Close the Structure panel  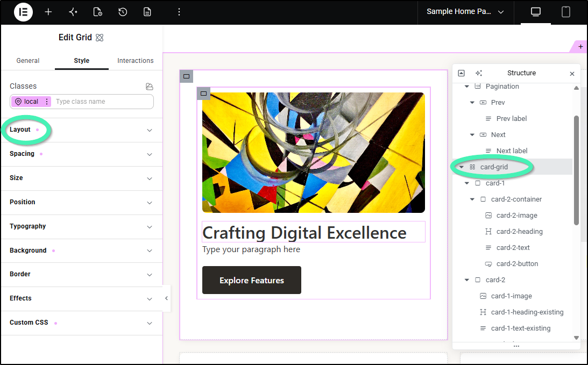(x=572, y=74)
